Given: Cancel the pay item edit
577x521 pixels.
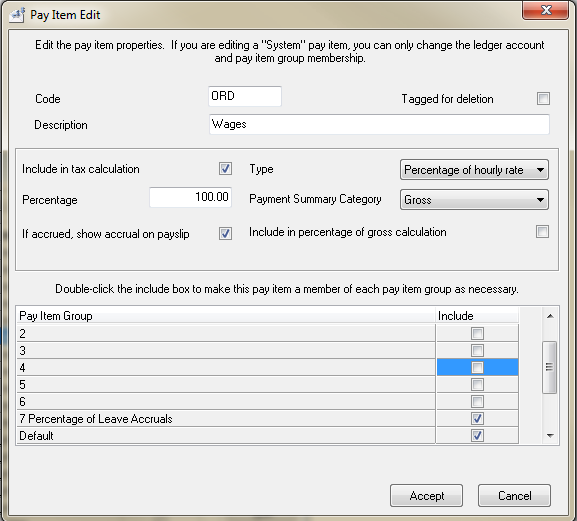Looking at the screenshot, I should click(514, 496).
